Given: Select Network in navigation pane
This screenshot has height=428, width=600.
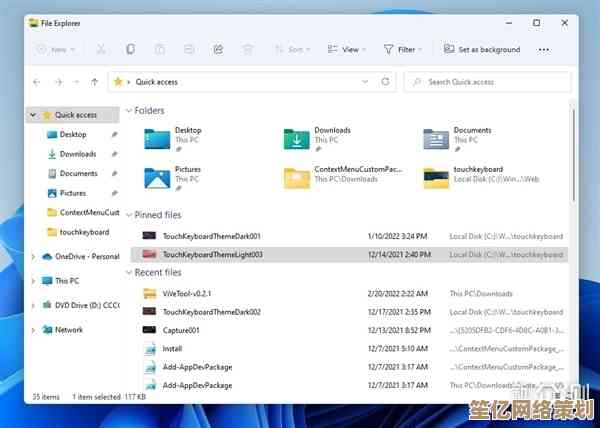Looking at the screenshot, I should point(69,330).
